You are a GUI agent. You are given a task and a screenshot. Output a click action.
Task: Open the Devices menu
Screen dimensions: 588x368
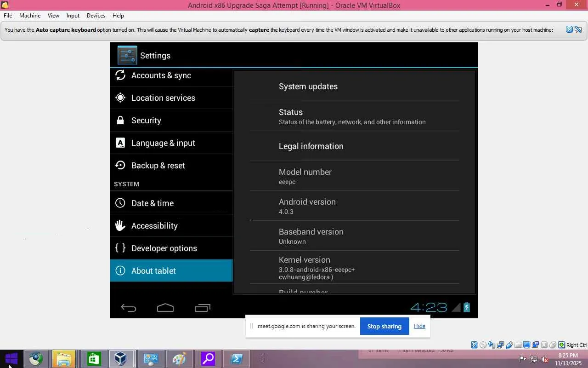[96, 15]
